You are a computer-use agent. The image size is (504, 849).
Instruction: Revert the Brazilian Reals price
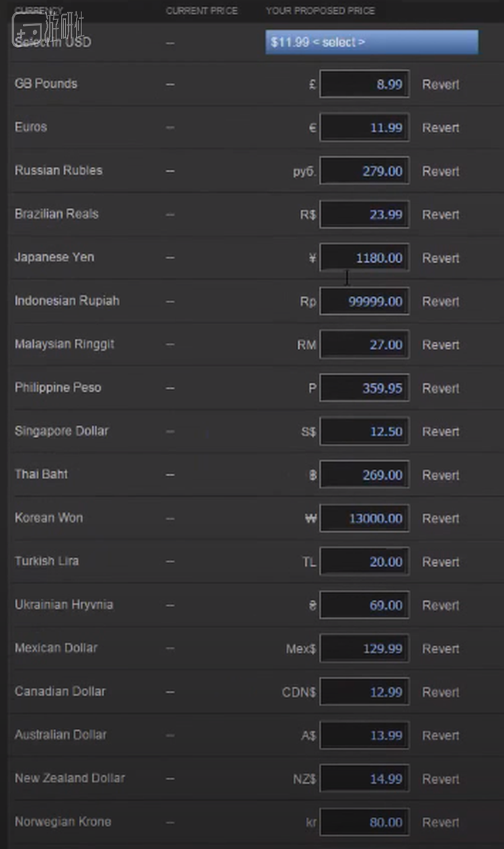441,214
